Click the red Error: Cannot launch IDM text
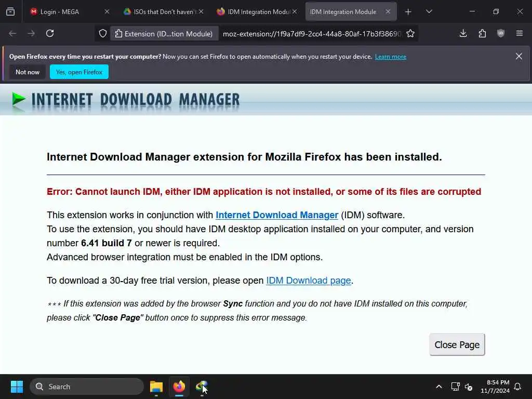The height and width of the screenshot is (399, 532). (264, 192)
